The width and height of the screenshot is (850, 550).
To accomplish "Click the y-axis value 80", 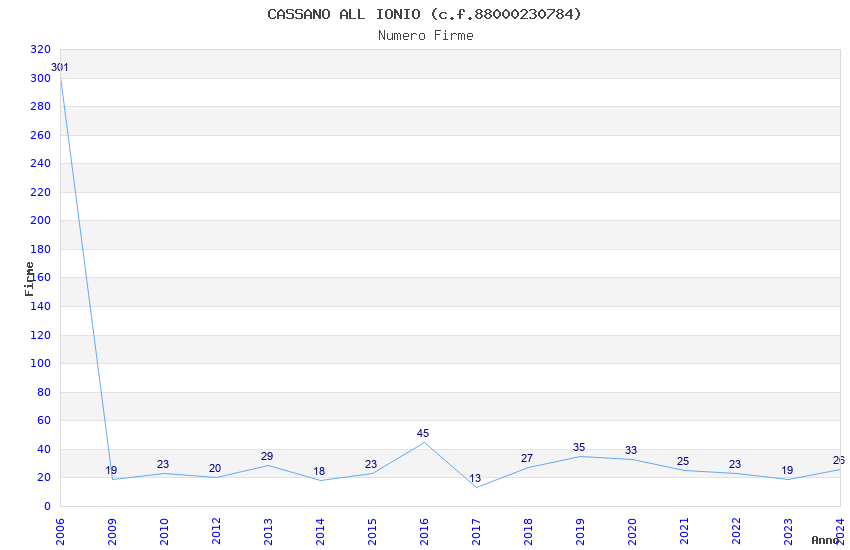I will point(44,392).
